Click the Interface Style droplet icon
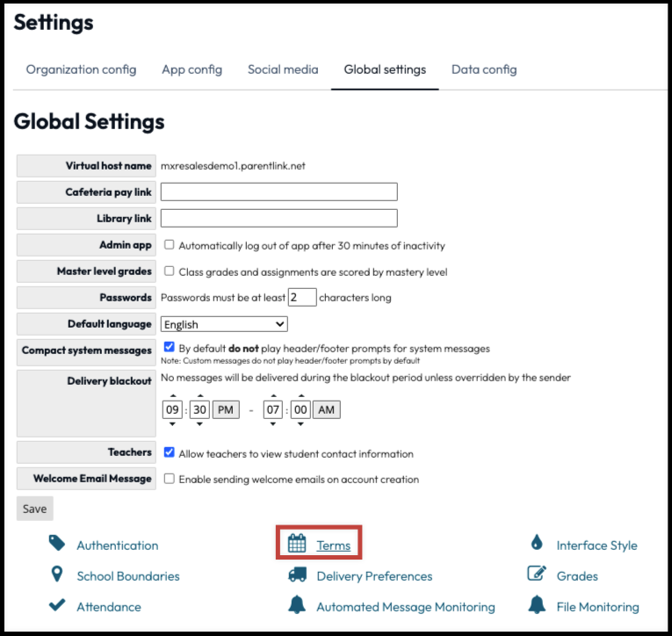Viewport: 672px width, 636px height. (x=537, y=544)
